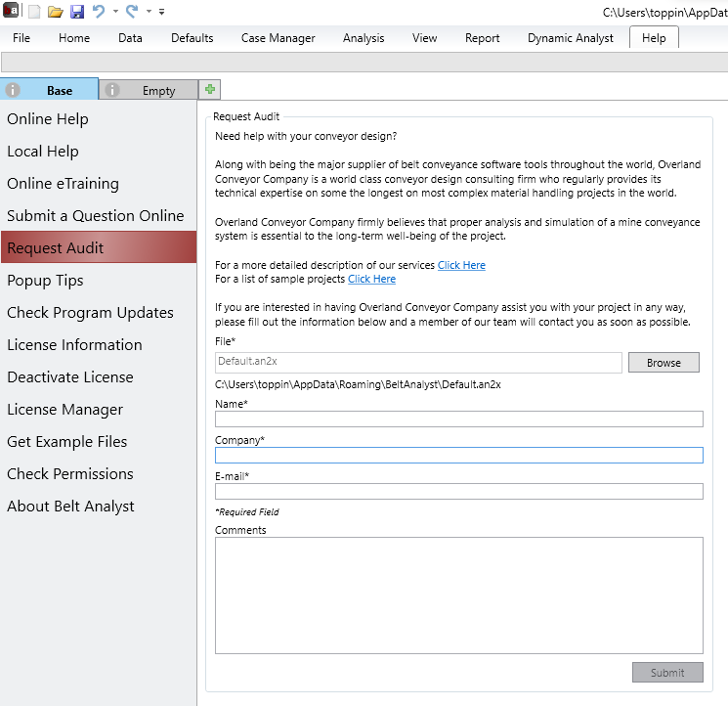Open Check Permissions
728x706 pixels.
coord(99,473)
